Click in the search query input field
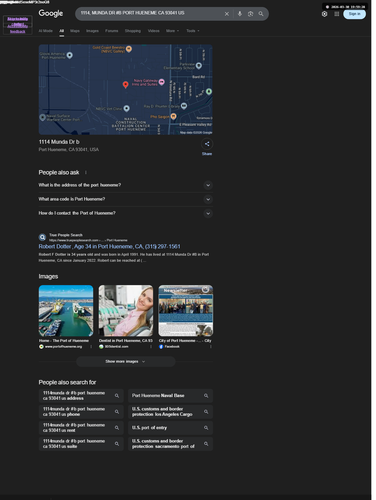Viewport: 376px width, 500px height. [x=150, y=13]
